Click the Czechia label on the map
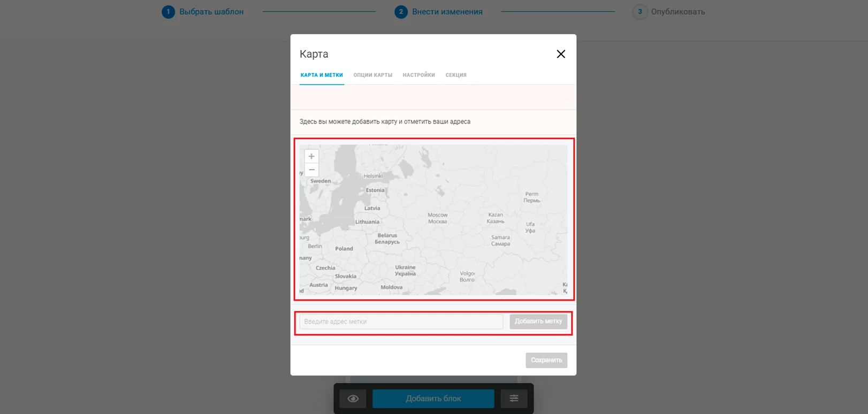Image resolution: width=868 pixels, height=414 pixels. [x=325, y=268]
